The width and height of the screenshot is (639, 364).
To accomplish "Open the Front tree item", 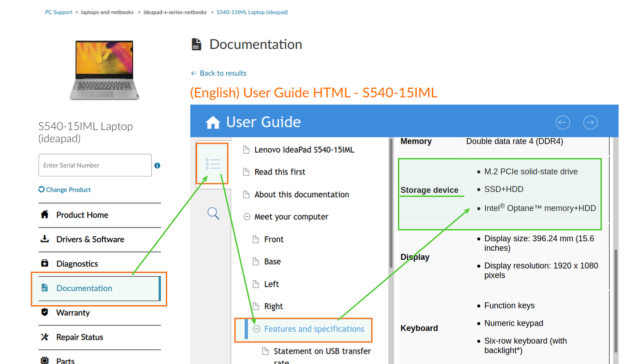I will [274, 239].
